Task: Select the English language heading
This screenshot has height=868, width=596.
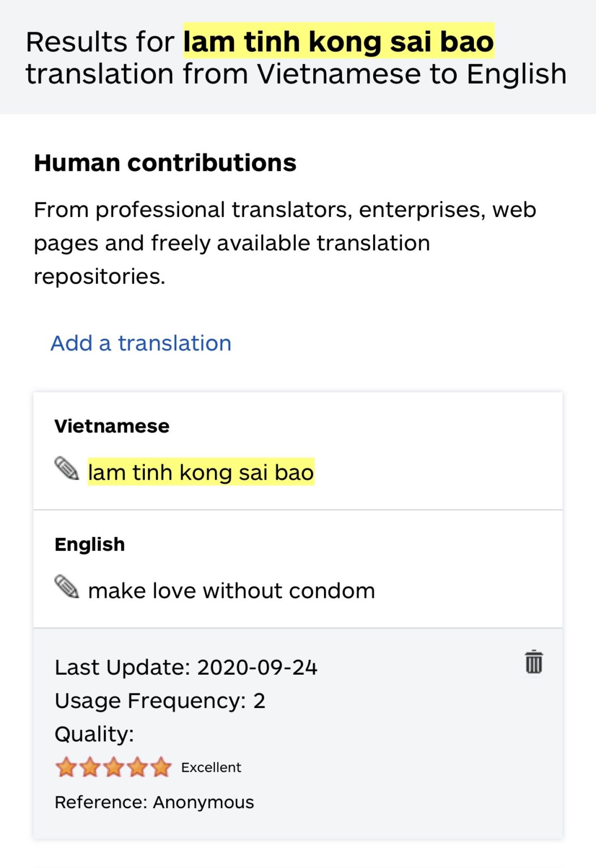Action: click(89, 544)
